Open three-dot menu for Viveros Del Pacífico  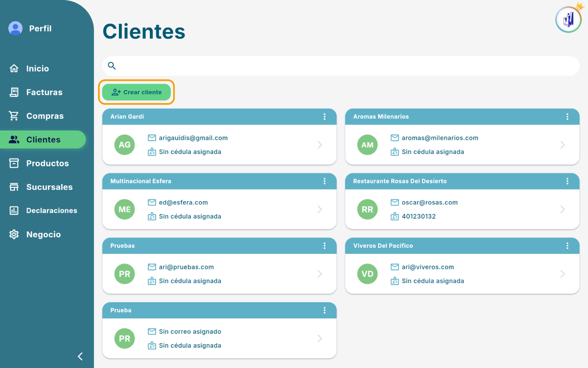[567, 246]
